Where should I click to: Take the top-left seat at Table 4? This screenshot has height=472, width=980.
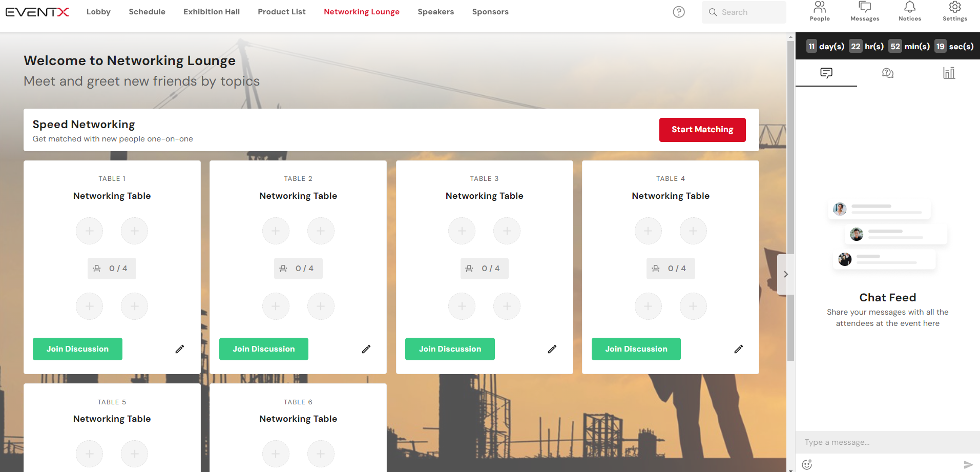coord(648,231)
